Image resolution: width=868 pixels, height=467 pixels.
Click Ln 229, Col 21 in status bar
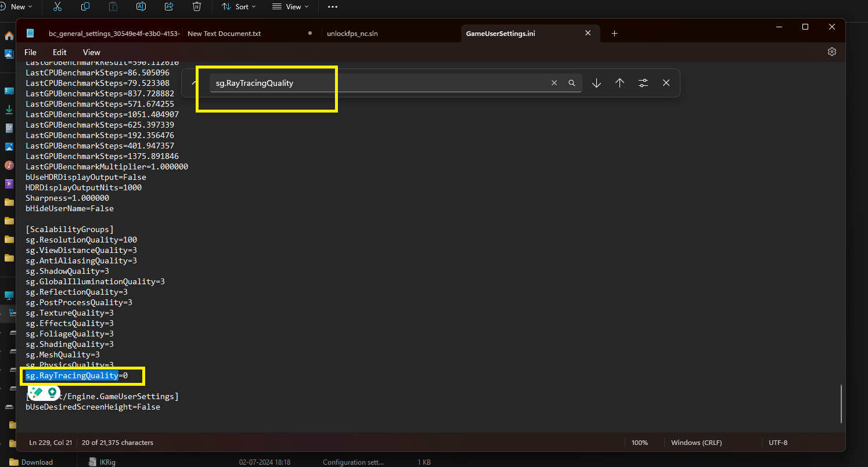[x=51, y=443]
